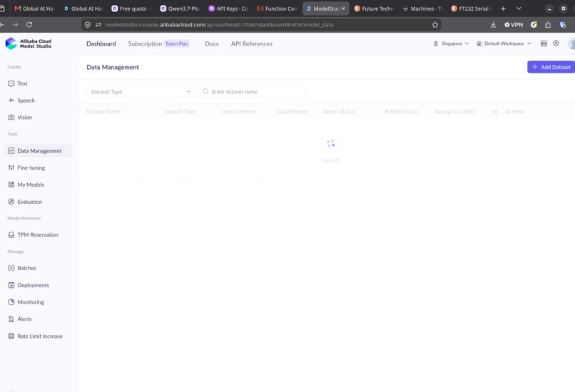Switch to the API Keys browser tab
Image resolution: width=575 pixels, height=392 pixels.
point(228,9)
